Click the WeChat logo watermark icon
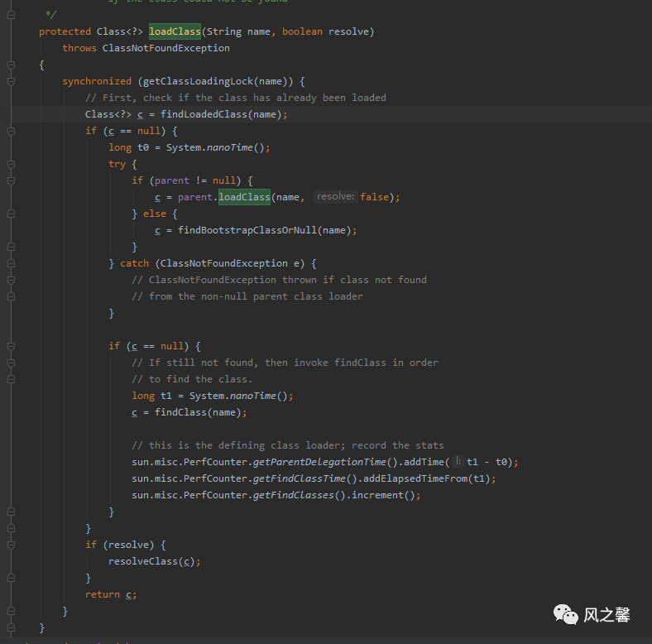This screenshot has height=644, width=652. pyautogui.click(x=565, y=614)
